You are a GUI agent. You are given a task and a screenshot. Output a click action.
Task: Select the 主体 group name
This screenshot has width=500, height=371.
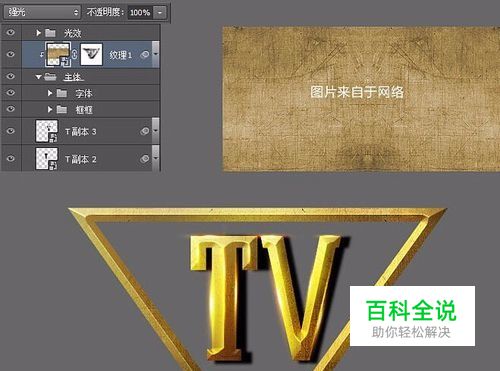click(x=73, y=77)
